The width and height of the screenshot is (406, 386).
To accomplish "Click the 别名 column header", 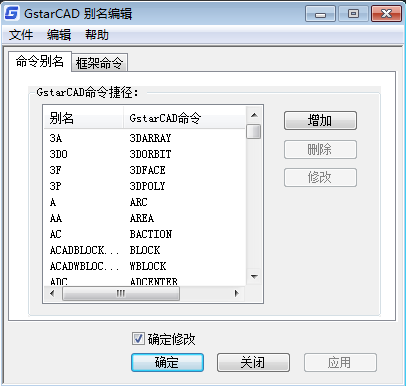I will tap(84, 118).
